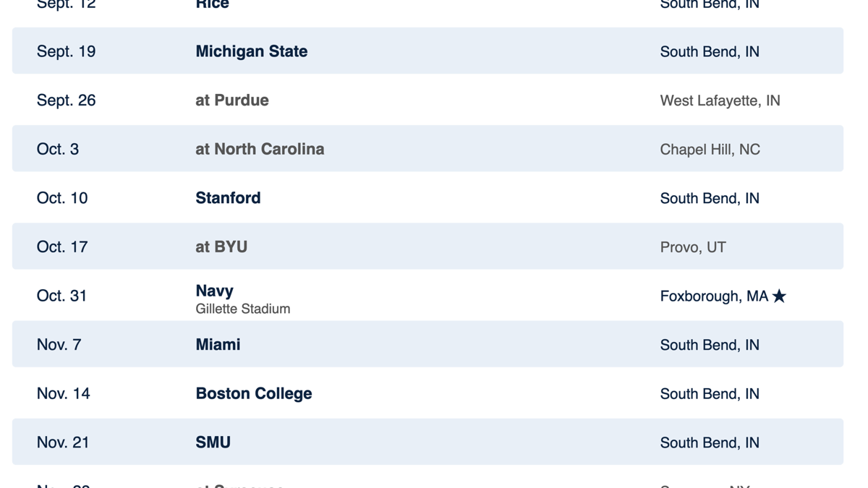Select the Provo, UT location text
The width and height of the screenshot is (868, 488).
click(x=692, y=247)
